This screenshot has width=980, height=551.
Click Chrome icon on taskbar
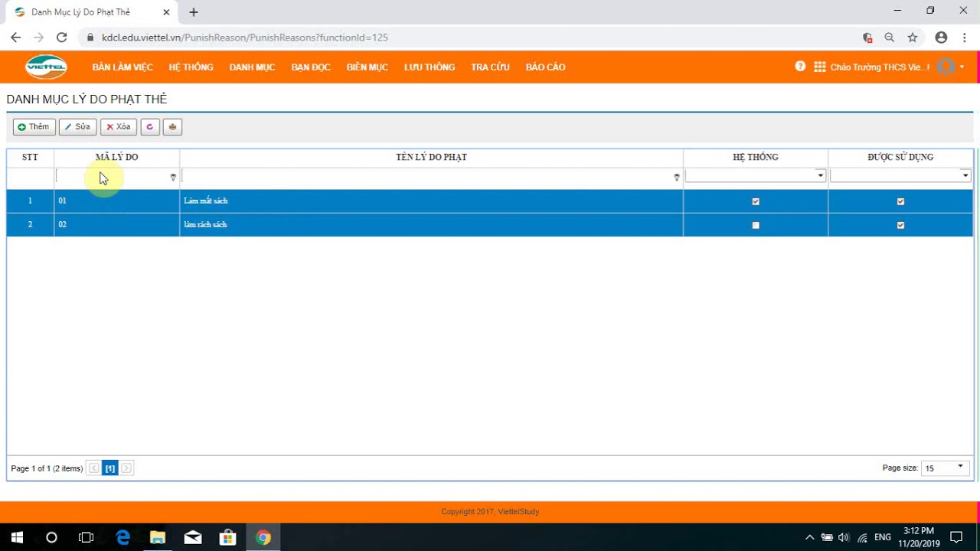[x=263, y=537]
